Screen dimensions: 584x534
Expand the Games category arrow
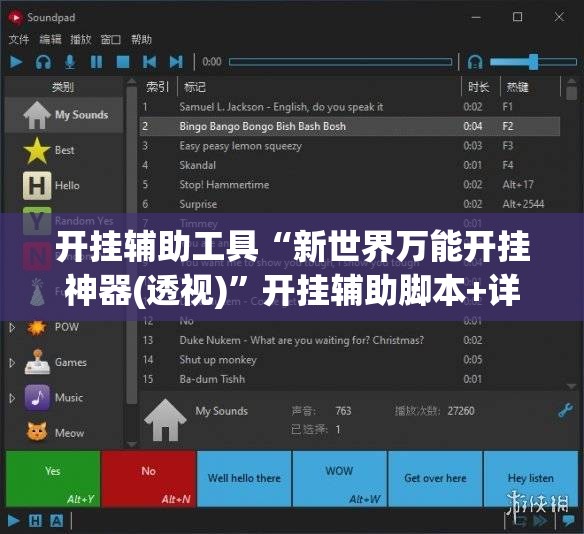12,362
